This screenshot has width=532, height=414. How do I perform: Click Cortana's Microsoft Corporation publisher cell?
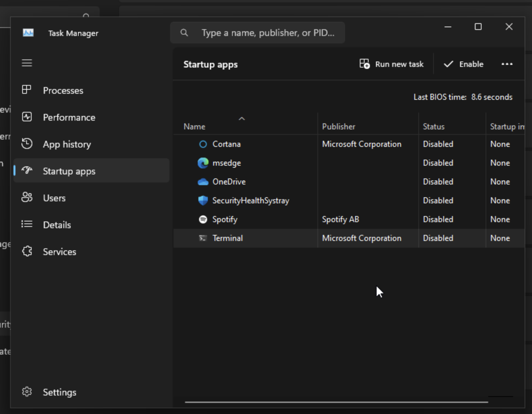(362, 144)
